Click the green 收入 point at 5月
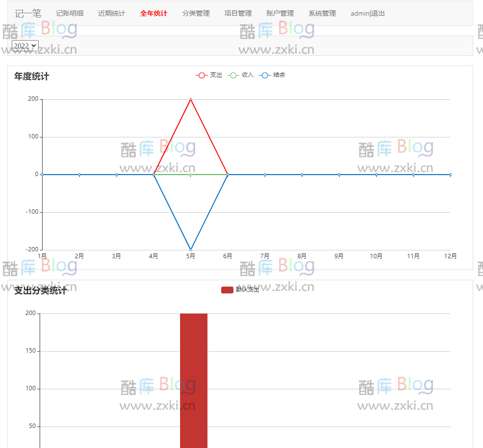483x448 pixels. pos(191,175)
